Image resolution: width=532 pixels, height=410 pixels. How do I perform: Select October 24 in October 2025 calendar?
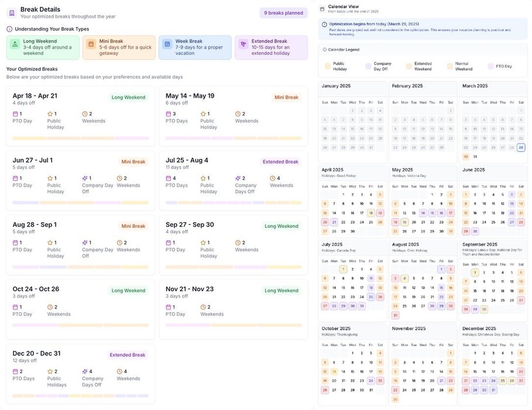pos(371,381)
